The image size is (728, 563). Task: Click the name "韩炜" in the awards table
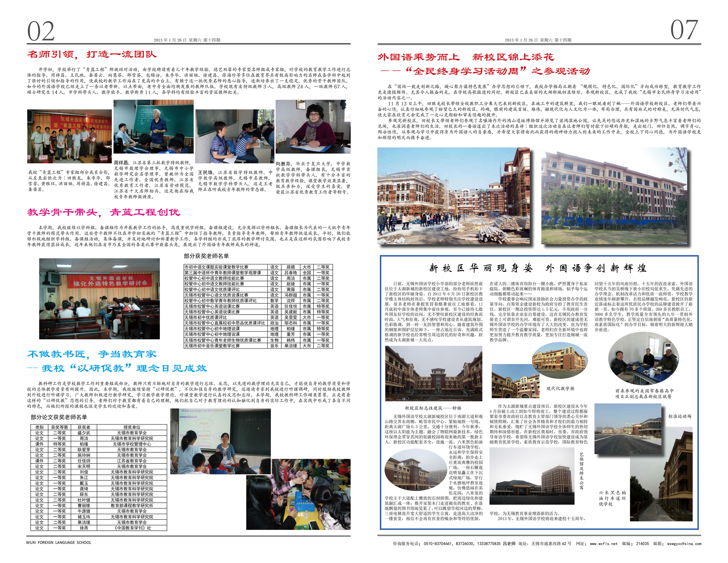pyautogui.click(x=290, y=340)
